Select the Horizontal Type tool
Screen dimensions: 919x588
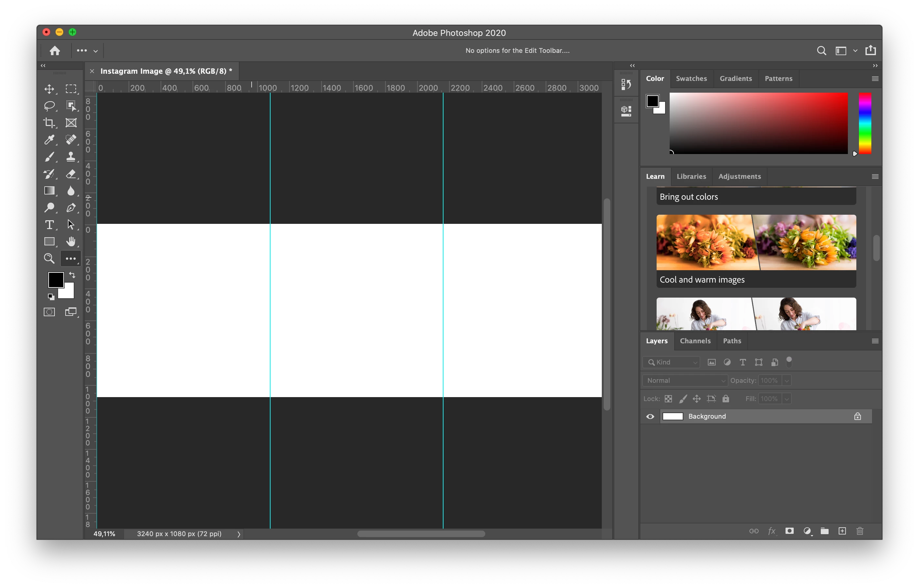pyautogui.click(x=49, y=224)
